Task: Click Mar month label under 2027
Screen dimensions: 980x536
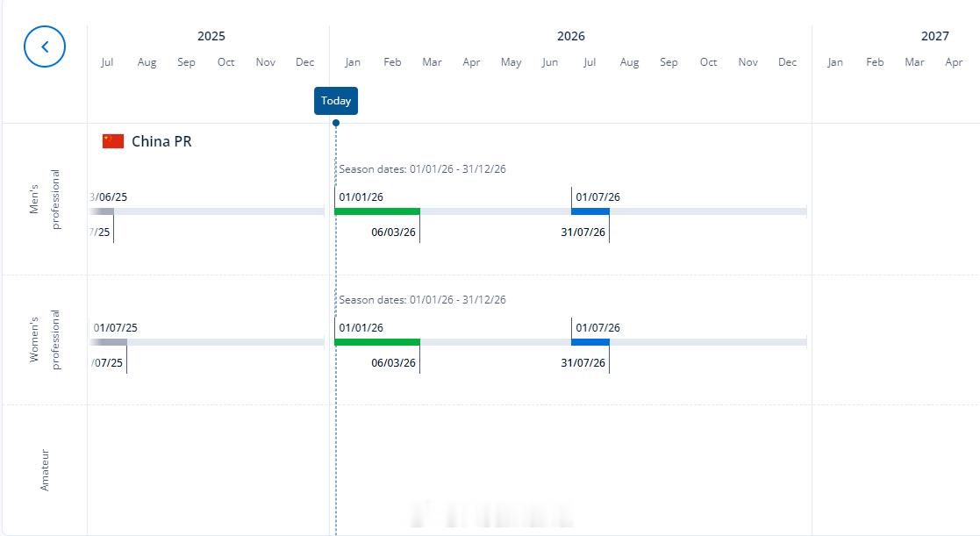Action: 914,61
